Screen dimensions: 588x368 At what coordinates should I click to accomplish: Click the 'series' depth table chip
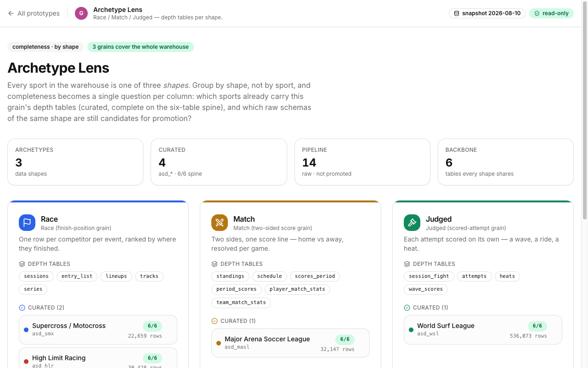coord(33,289)
